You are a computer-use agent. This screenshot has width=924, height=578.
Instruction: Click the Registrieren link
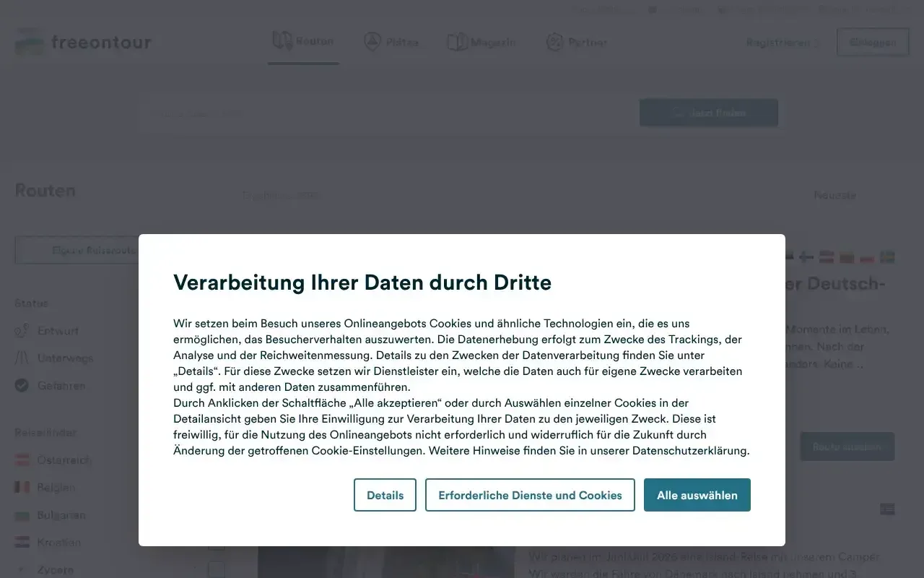point(783,43)
